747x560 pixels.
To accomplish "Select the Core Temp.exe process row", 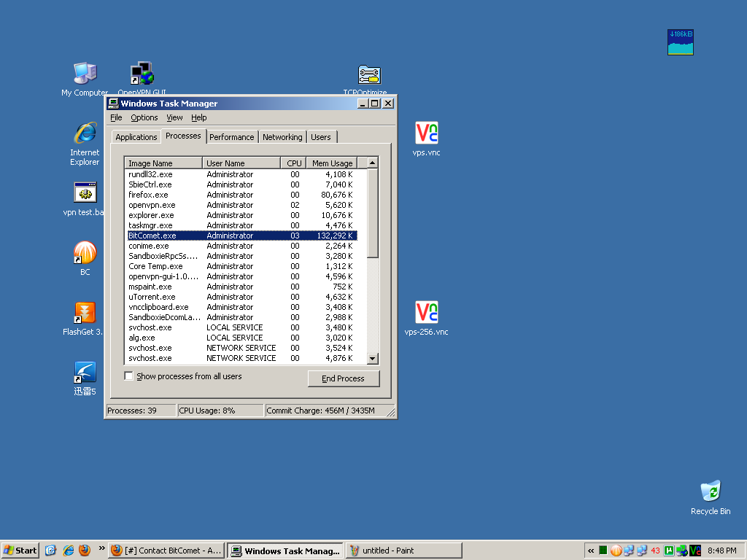I will pos(242,266).
